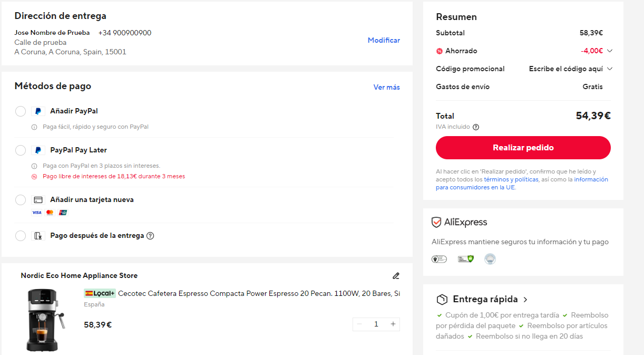Choose Añadir una tarjeta nueva radio option

[21, 200]
